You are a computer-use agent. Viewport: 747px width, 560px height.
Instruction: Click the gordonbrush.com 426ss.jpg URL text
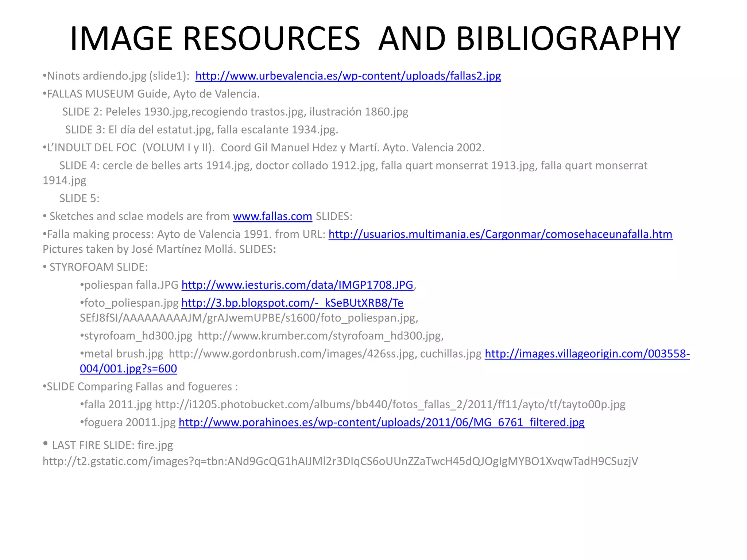coord(292,354)
